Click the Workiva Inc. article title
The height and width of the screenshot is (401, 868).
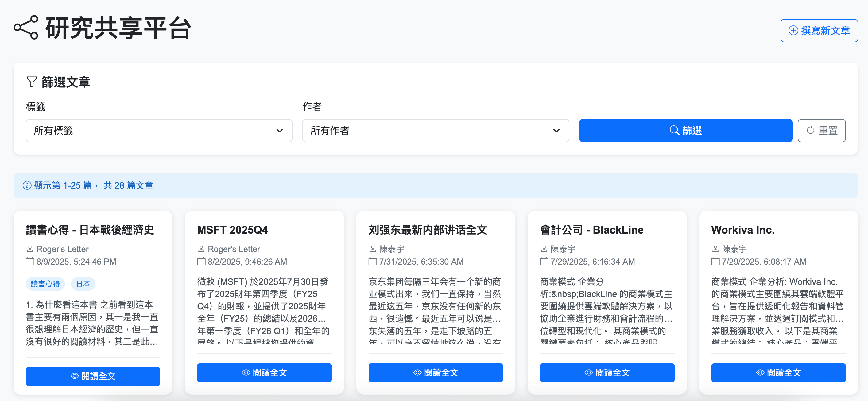point(743,230)
